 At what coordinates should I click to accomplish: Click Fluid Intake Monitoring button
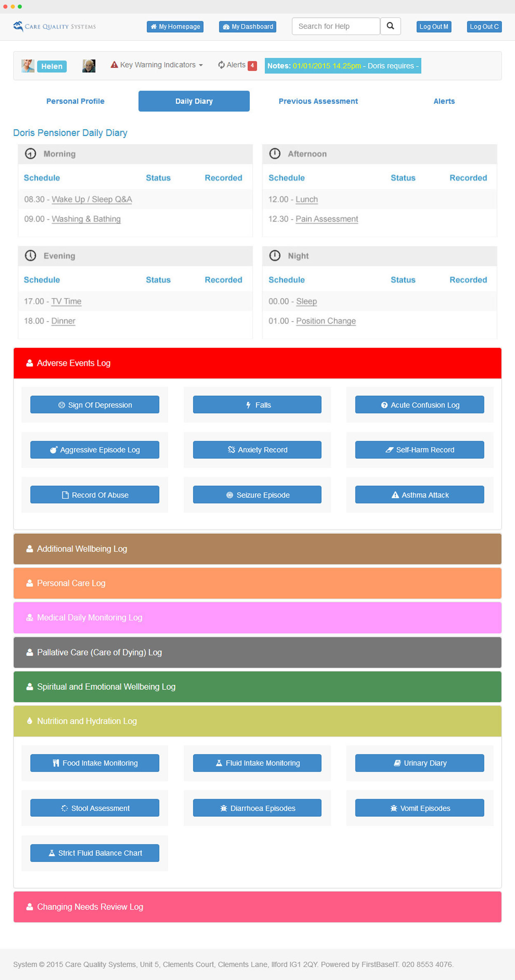click(257, 763)
